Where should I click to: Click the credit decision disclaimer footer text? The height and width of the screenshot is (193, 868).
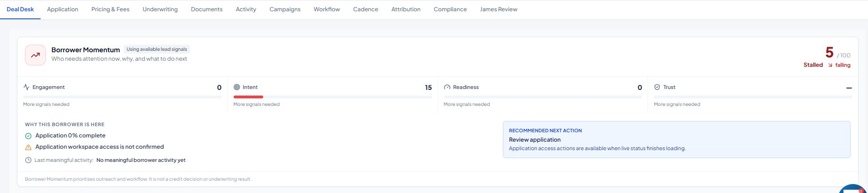(138, 179)
